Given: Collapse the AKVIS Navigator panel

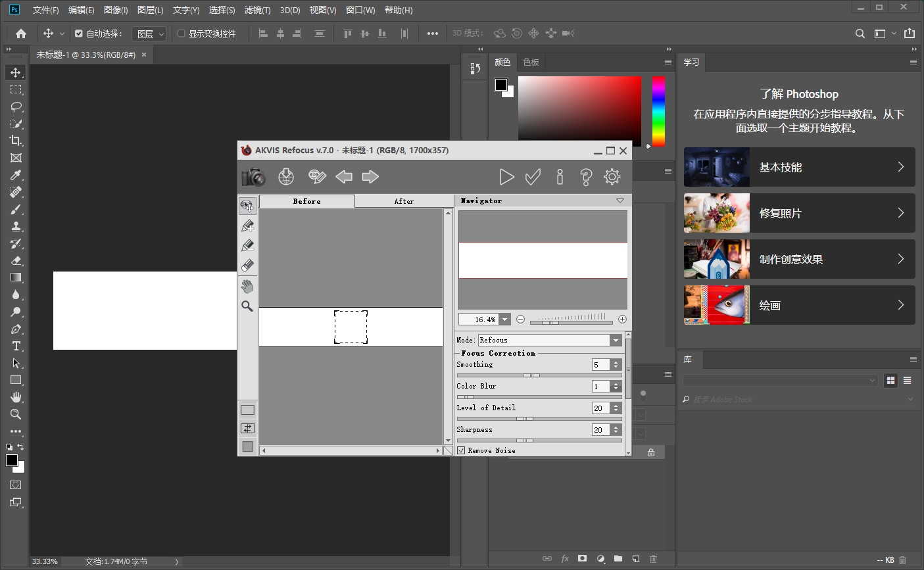Looking at the screenshot, I should click(x=620, y=201).
